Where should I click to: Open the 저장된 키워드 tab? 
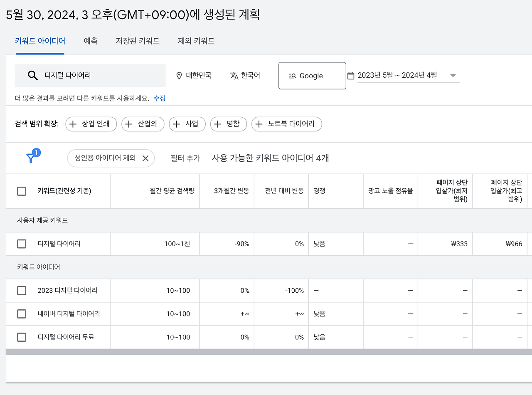pyautogui.click(x=138, y=41)
